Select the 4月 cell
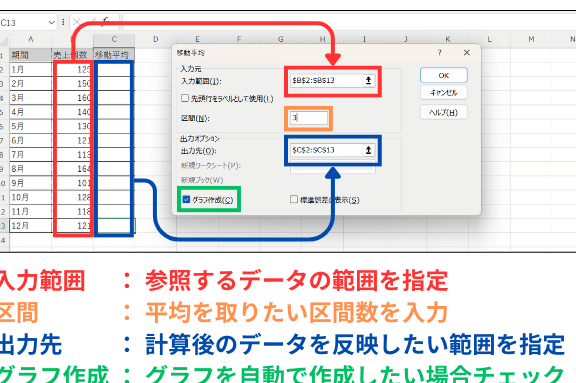Image resolution: width=576 pixels, height=383 pixels. point(30,112)
